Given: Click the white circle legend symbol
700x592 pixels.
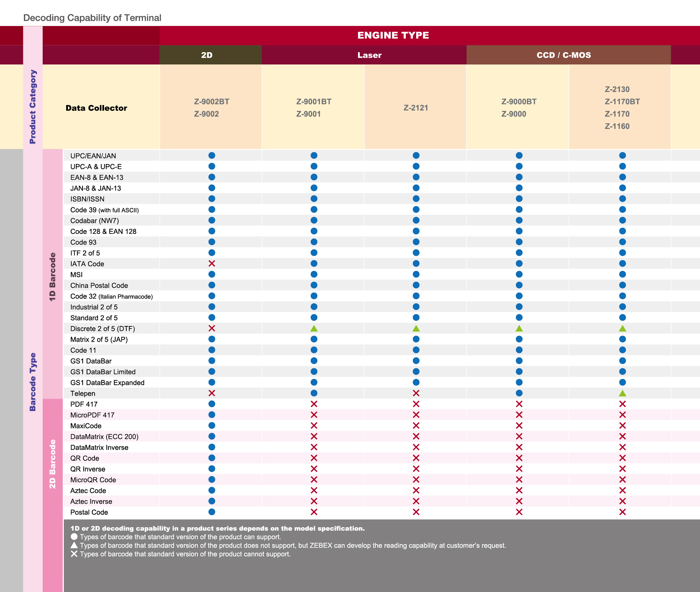Looking at the screenshot, I should [x=74, y=537].
